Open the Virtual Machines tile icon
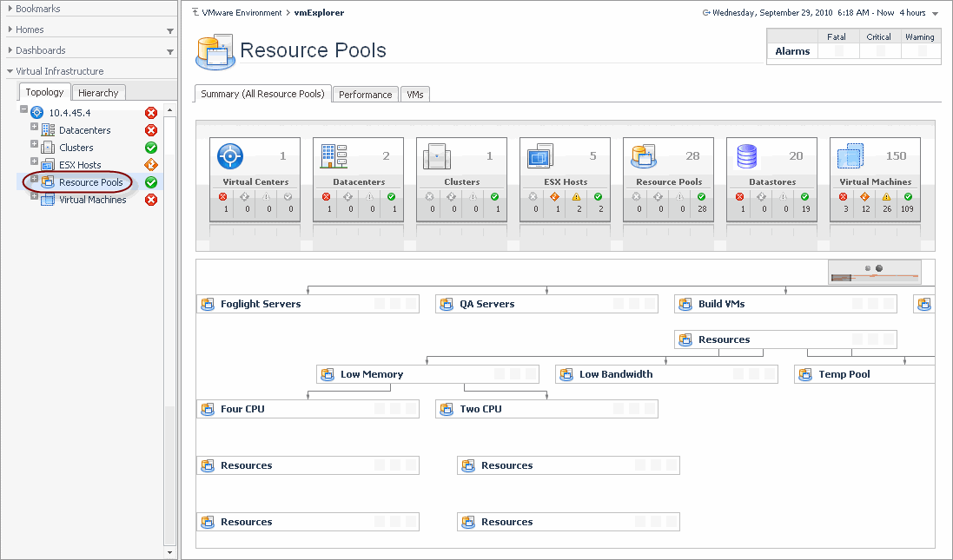 [x=850, y=156]
